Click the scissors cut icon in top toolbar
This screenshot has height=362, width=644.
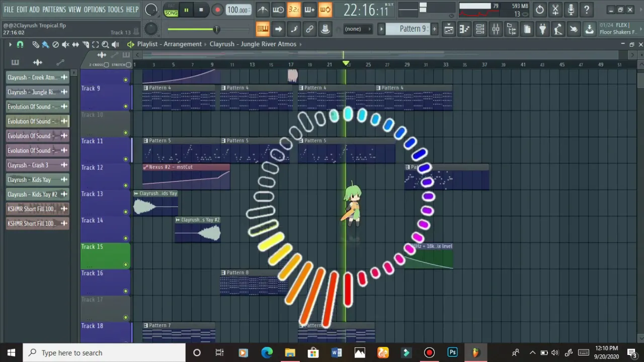tap(555, 10)
